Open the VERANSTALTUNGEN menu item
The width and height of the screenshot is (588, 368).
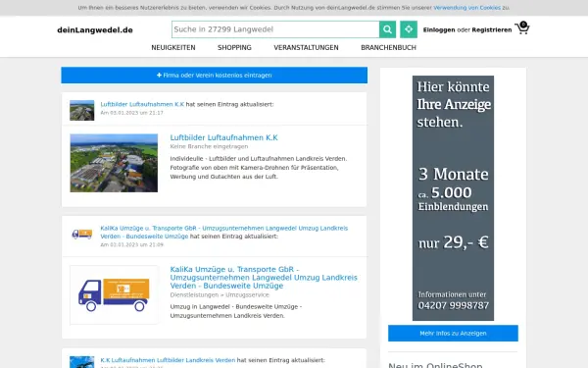[x=306, y=48]
